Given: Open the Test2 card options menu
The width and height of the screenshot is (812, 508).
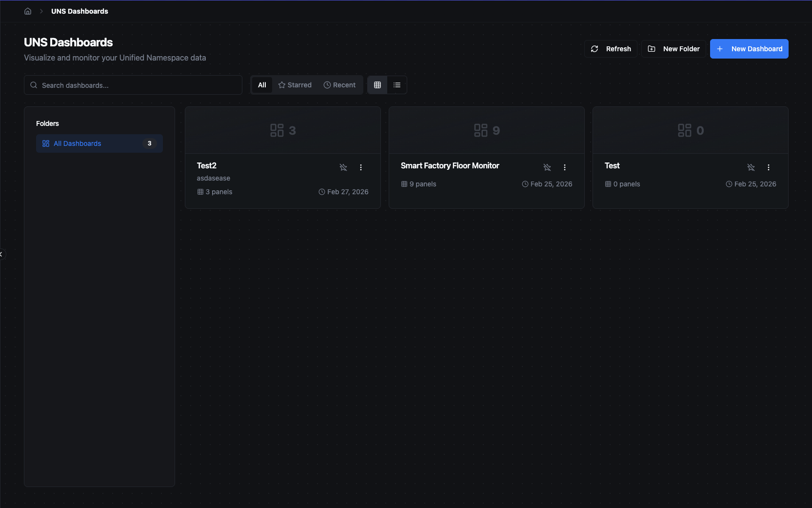Looking at the screenshot, I should coord(361,167).
